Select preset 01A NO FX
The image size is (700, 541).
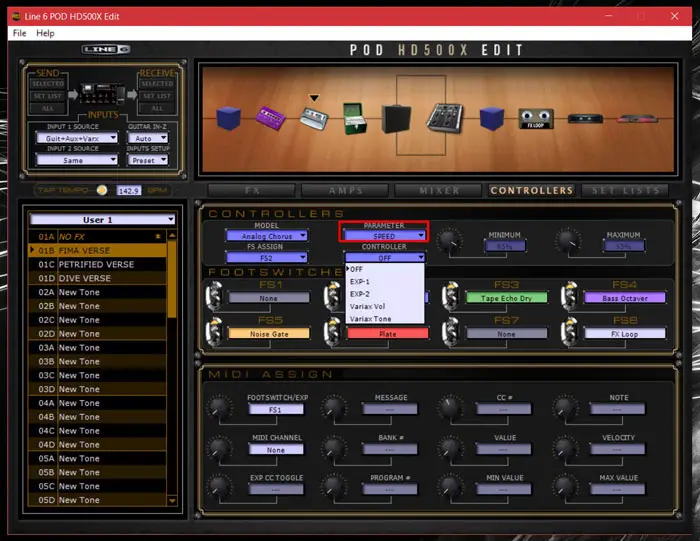[97, 237]
